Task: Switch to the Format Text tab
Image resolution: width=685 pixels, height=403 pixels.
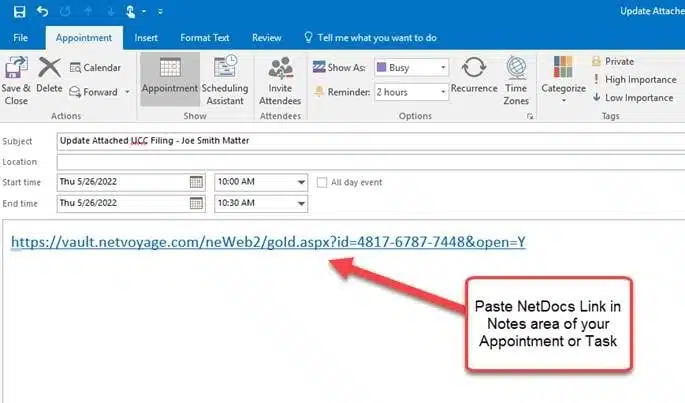Action: 205,38
